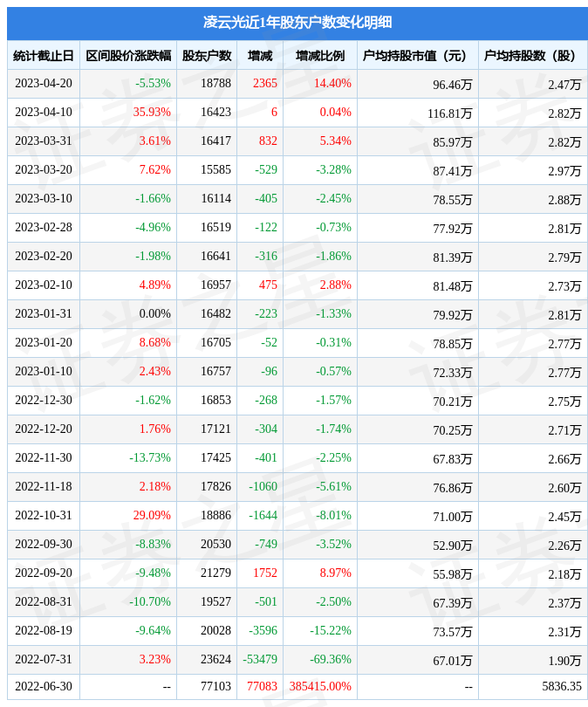Select the decrease value -53479
The width and height of the screenshot is (588, 707).
tap(260, 660)
